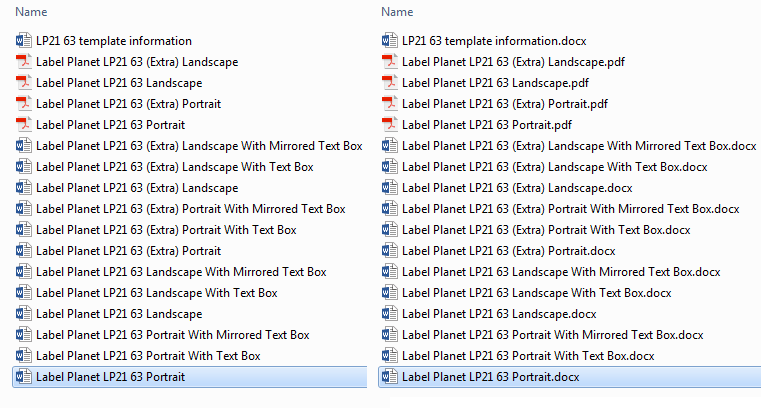Select "Label Planet LP21 63 Portrait.pdf"
761x408 pixels.
tap(487, 125)
